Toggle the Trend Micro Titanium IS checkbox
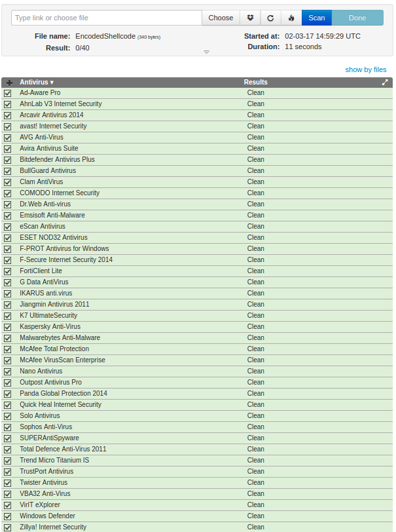This screenshot has height=532, width=396. [8, 461]
